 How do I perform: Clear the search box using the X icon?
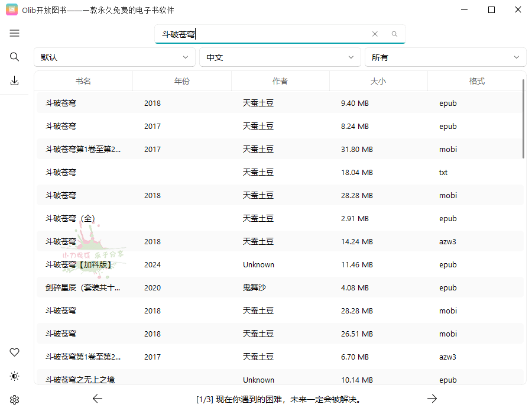(x=375, y=34)
